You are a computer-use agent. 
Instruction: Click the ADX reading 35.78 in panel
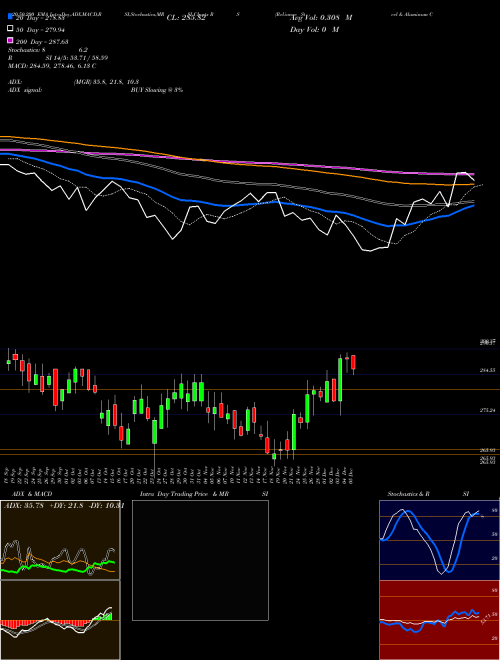click(x=24, y=506)
